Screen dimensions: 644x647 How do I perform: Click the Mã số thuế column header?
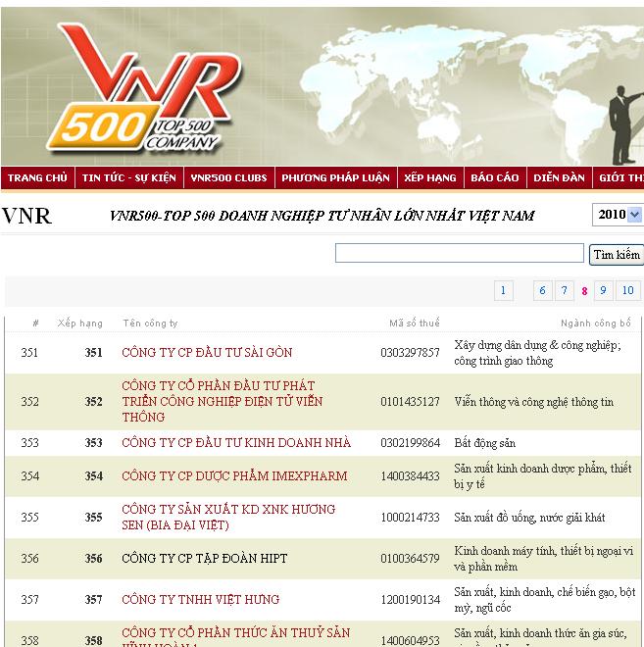[x=415, y=323]
